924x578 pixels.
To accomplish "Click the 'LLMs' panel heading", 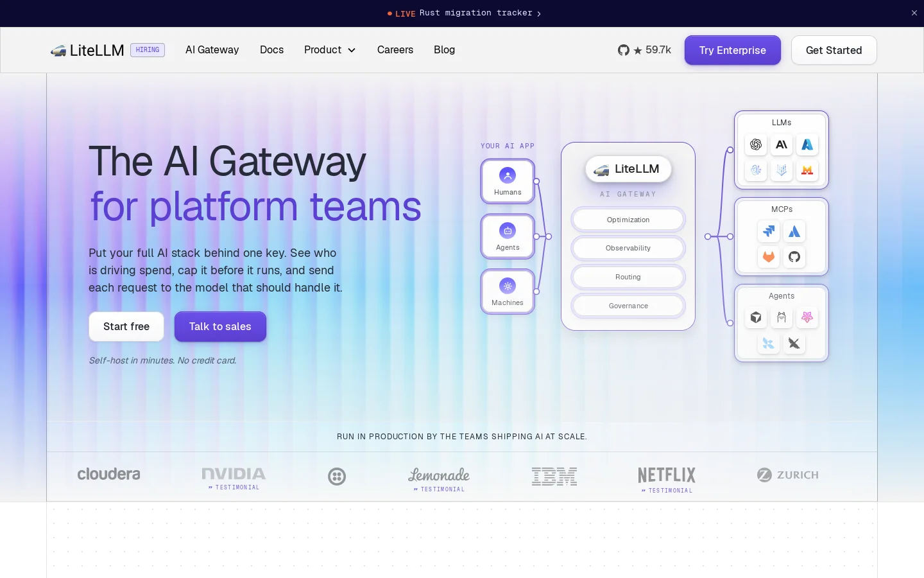I will click(782, 122).
